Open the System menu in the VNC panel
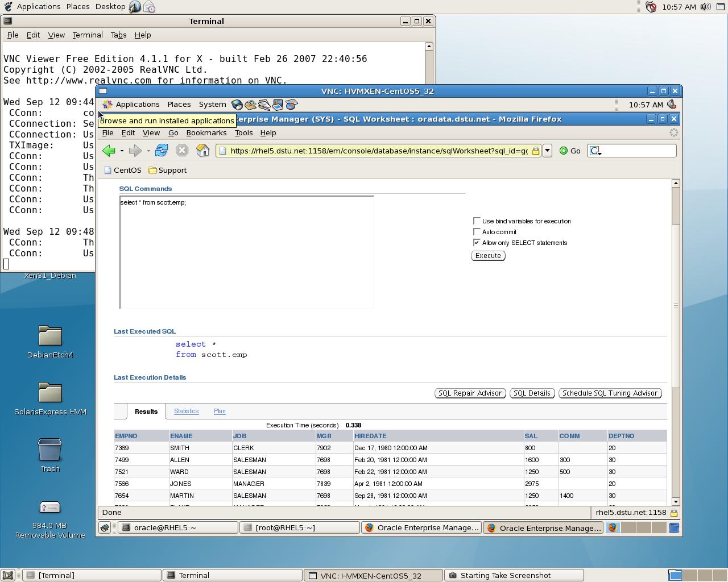The height and width of the screenshot is (582, 728). (212, 105)
